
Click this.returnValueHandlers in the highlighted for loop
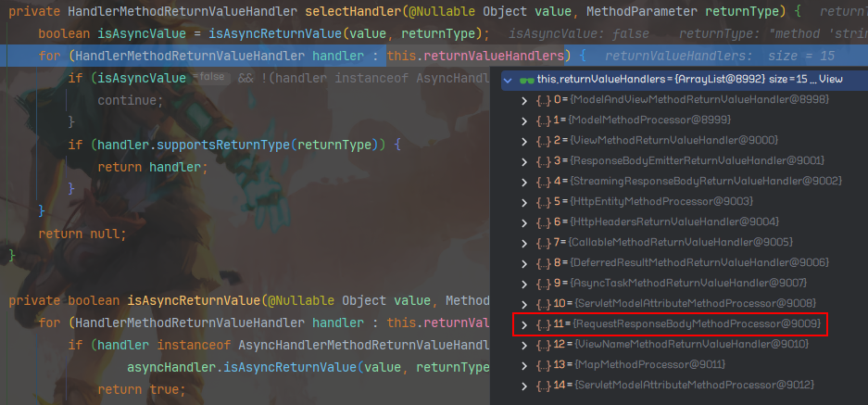coord(475,56)
